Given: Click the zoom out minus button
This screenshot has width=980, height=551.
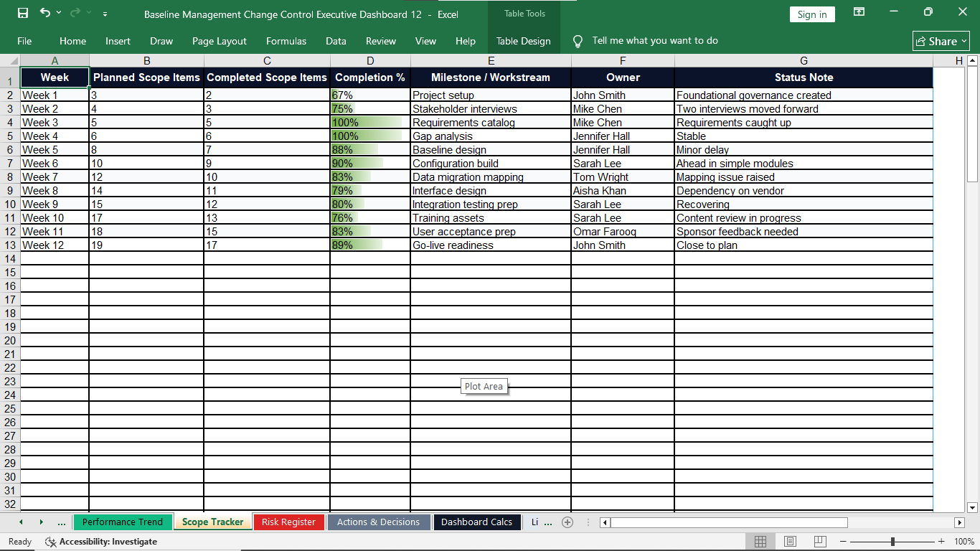Looking at the screenshot, I should (x=844, y=542).
